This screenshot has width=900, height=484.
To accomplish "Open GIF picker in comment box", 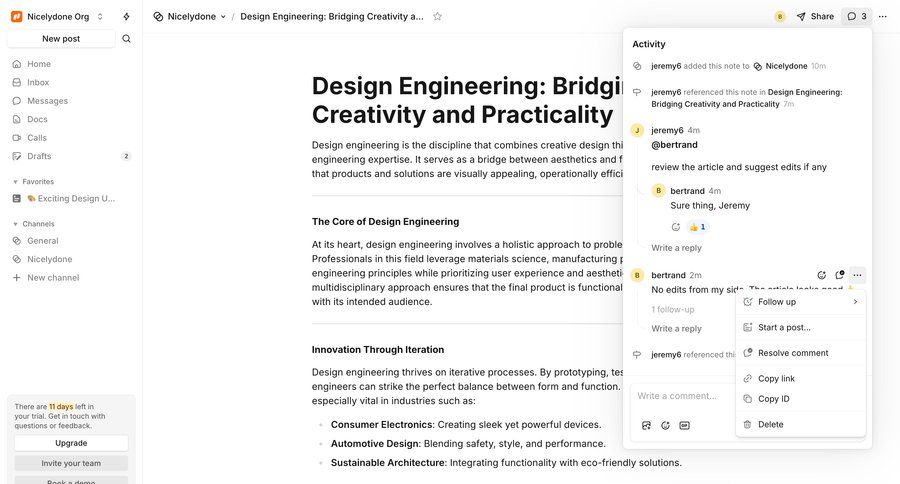I will coord(684,425).
